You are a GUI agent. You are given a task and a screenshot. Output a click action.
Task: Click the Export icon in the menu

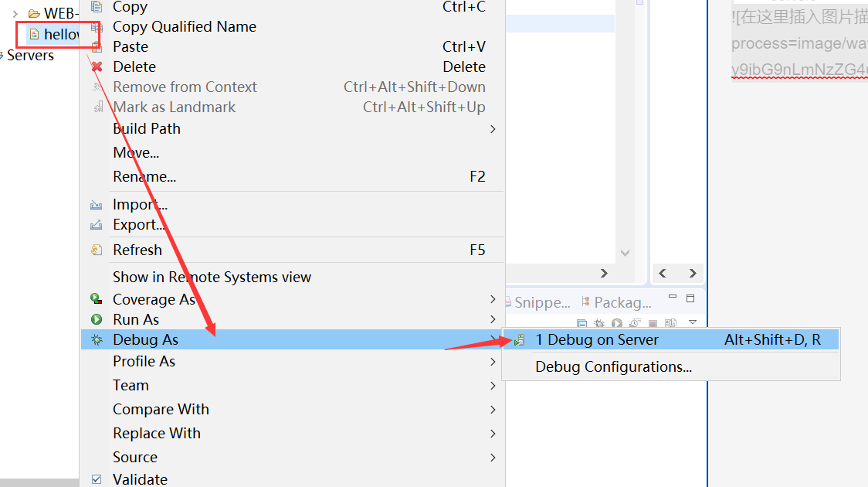(97, 223)
